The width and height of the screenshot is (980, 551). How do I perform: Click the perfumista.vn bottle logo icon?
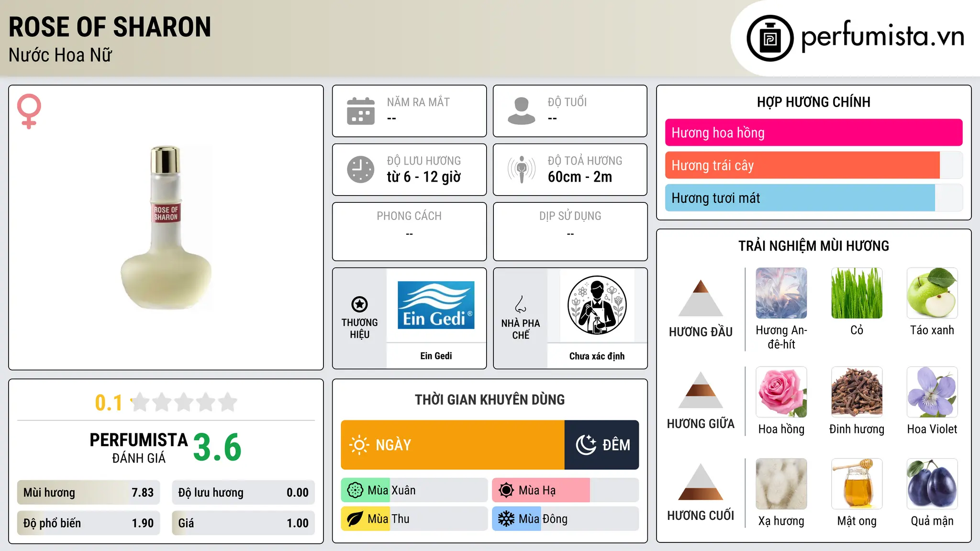770,38
